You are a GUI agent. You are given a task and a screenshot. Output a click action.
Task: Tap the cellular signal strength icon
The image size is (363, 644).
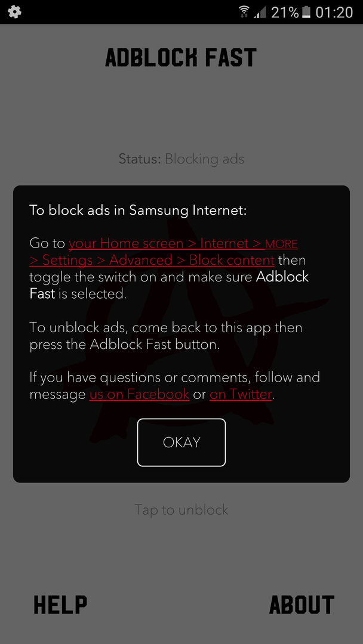tap(260, 12)
